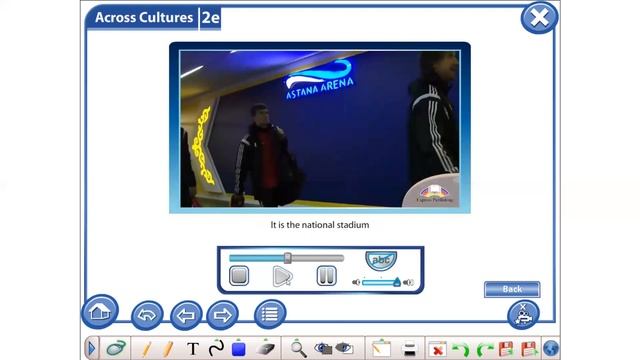640x360 pixels.
Task: Click the eye with dark screen icon
Action: click(323, 348)
